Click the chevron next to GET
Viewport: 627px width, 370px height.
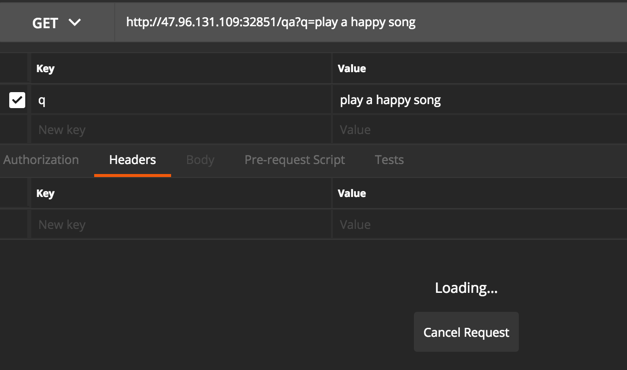[x=75, y=22]
